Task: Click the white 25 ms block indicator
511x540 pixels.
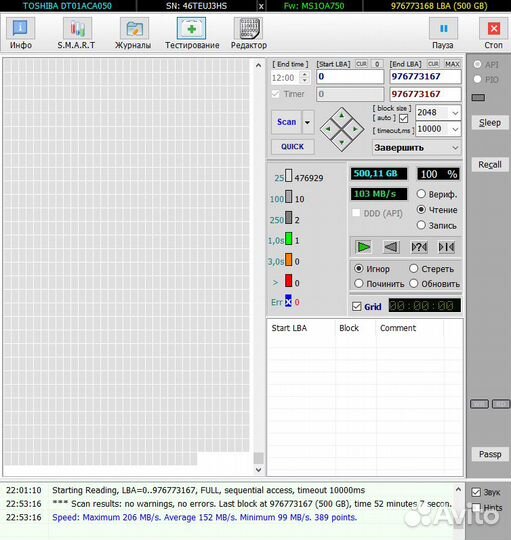Action: (289, 175)
